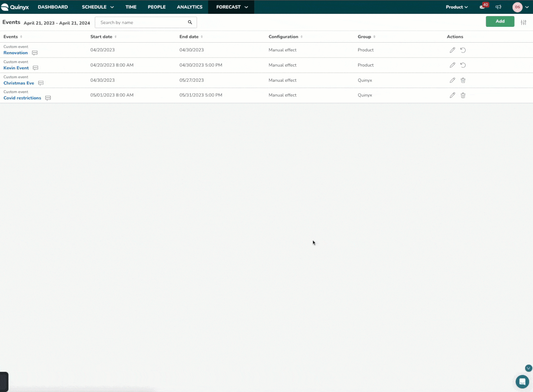This screenshot has height=392, width=533.
Task: Open comment icon next to Kevin Event
Action: click(x=36, y=68)
